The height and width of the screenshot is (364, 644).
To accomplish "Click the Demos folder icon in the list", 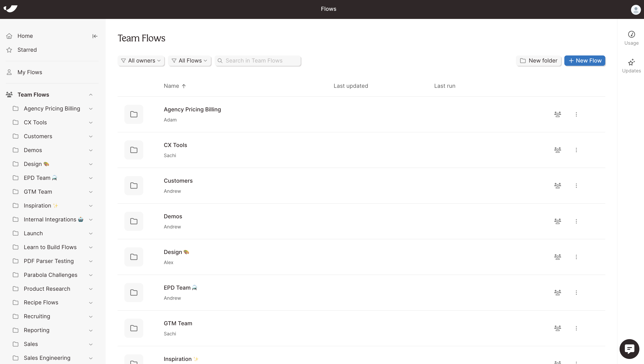I will coord(134,221).
